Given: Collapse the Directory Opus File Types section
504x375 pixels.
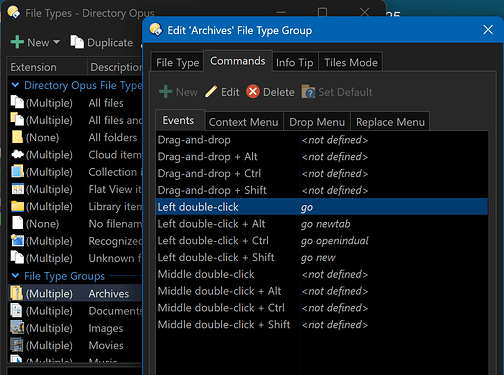Looking at the screenshot, I should point(15,85).
